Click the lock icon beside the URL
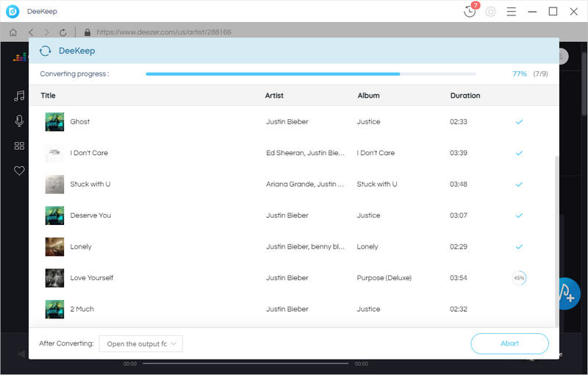Screen dimensions: 588x375 click(87, 32)
